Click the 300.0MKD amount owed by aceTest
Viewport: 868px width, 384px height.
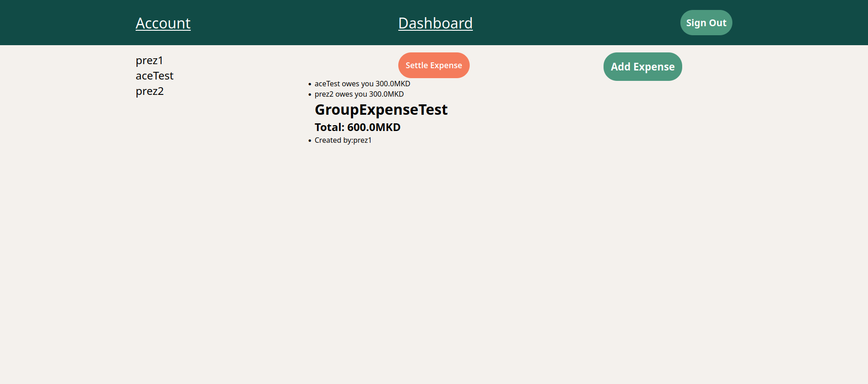[x=392, y=84]
